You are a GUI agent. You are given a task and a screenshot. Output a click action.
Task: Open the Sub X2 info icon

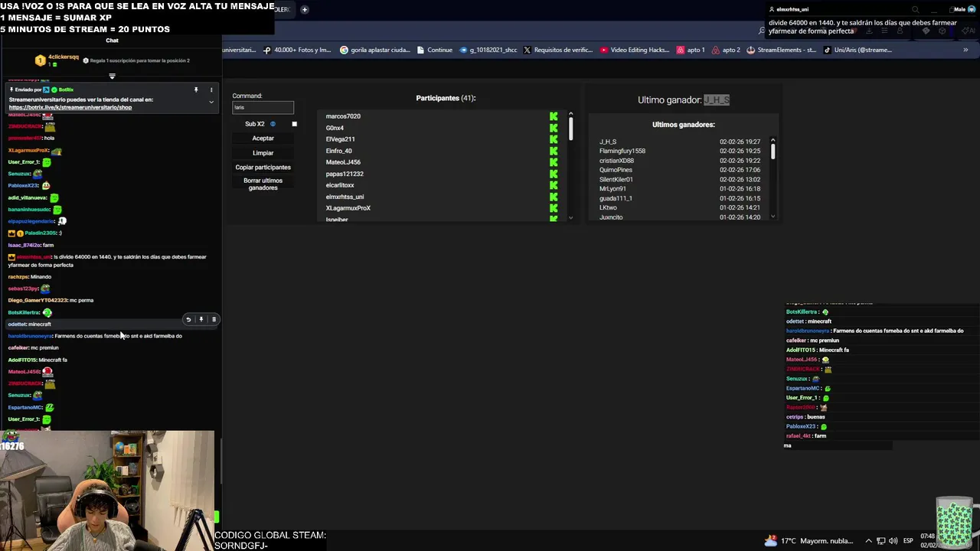point(273,124)
